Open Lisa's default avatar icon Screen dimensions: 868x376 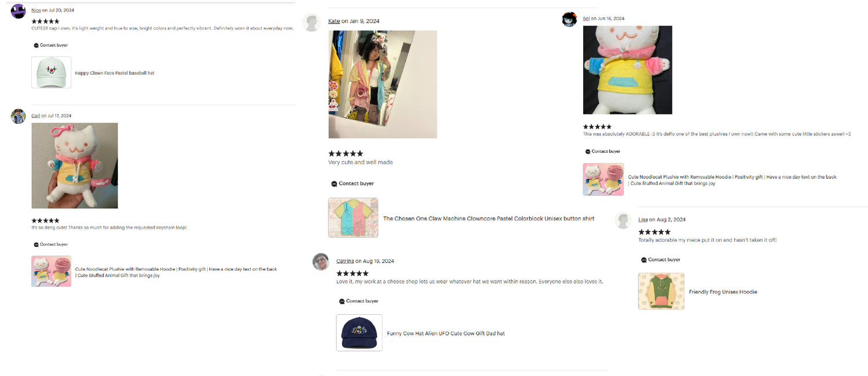pos(623,220)
